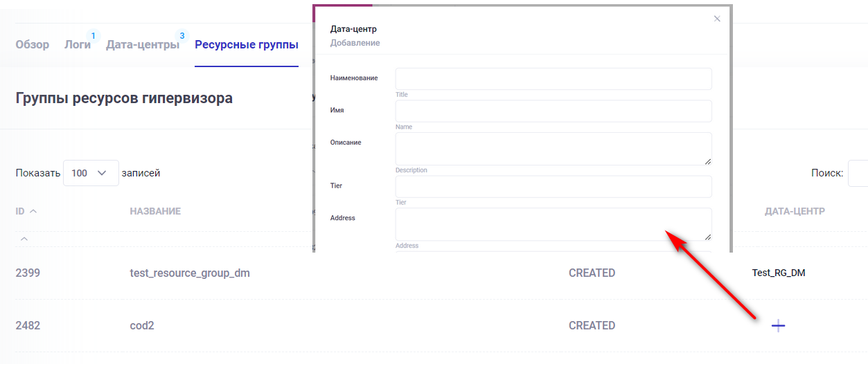Go to the Дата-центры tab
Image resolution: width=868 pixels, height=373 pixels.
pos(142,45)
